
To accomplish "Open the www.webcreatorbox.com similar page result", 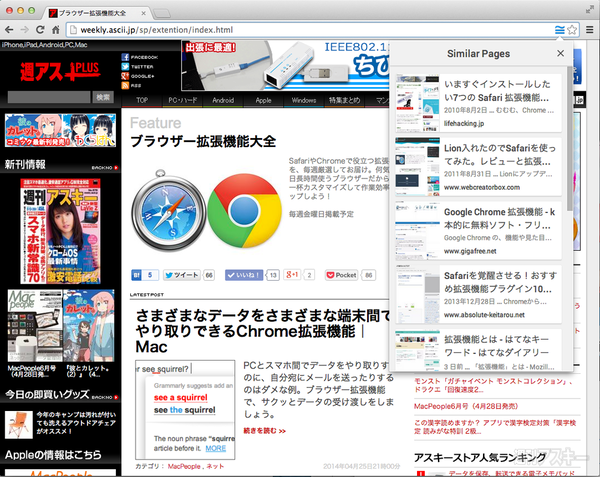I will 478,167.
